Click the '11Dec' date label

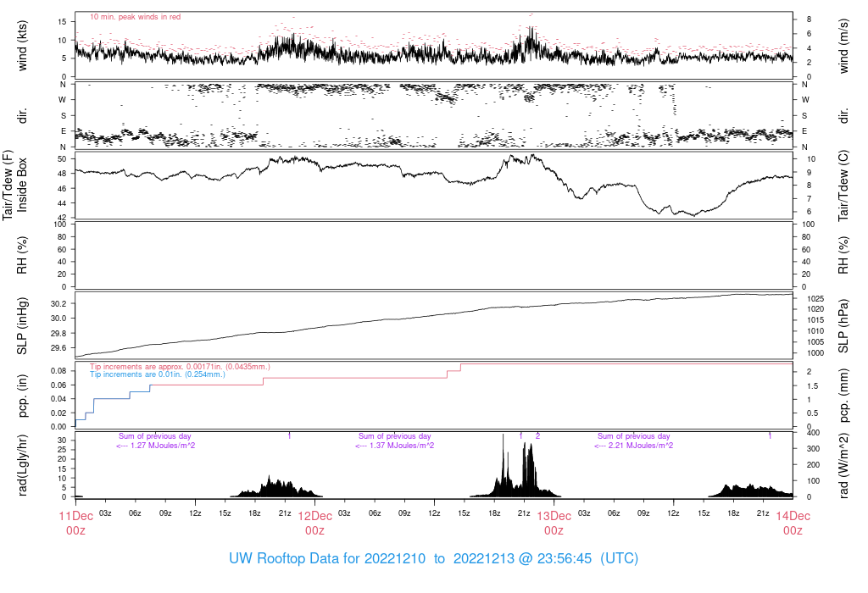[75, 516]
